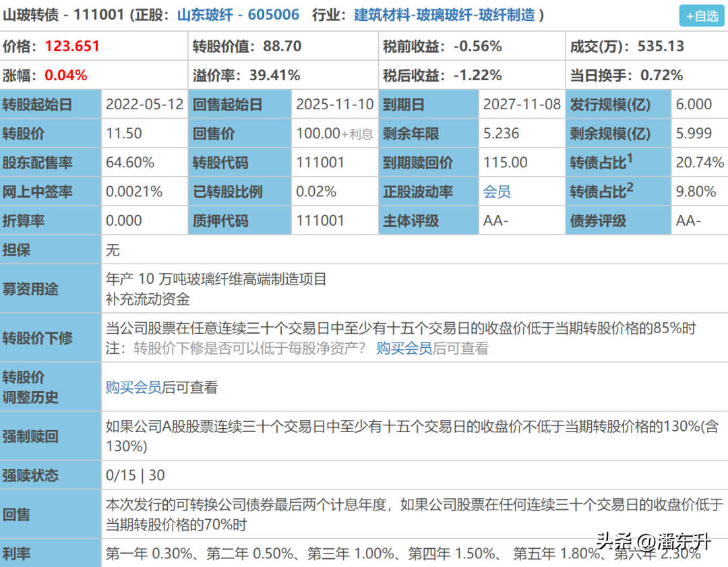This screenshot has width=728, height=567.
Task: Click the 到期日 header cell
Action: tap(429, 104)
